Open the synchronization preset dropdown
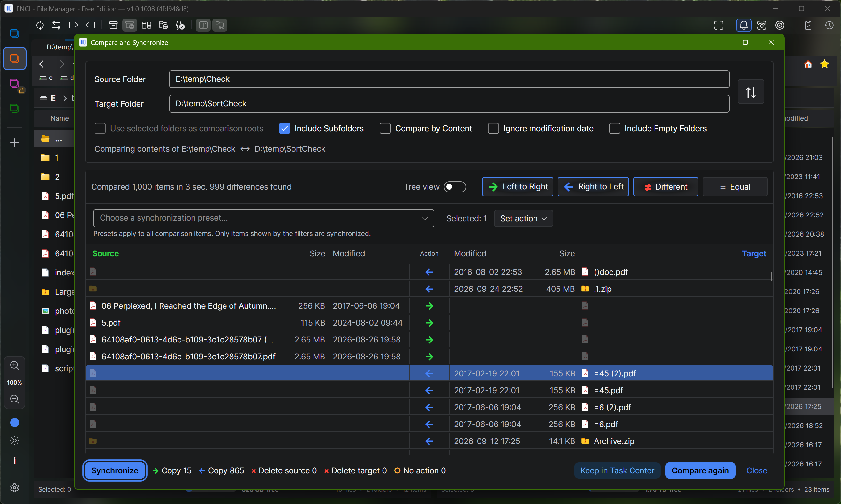Screen dimensions: 841x504 pyautogui.click(x=264, y=218)
